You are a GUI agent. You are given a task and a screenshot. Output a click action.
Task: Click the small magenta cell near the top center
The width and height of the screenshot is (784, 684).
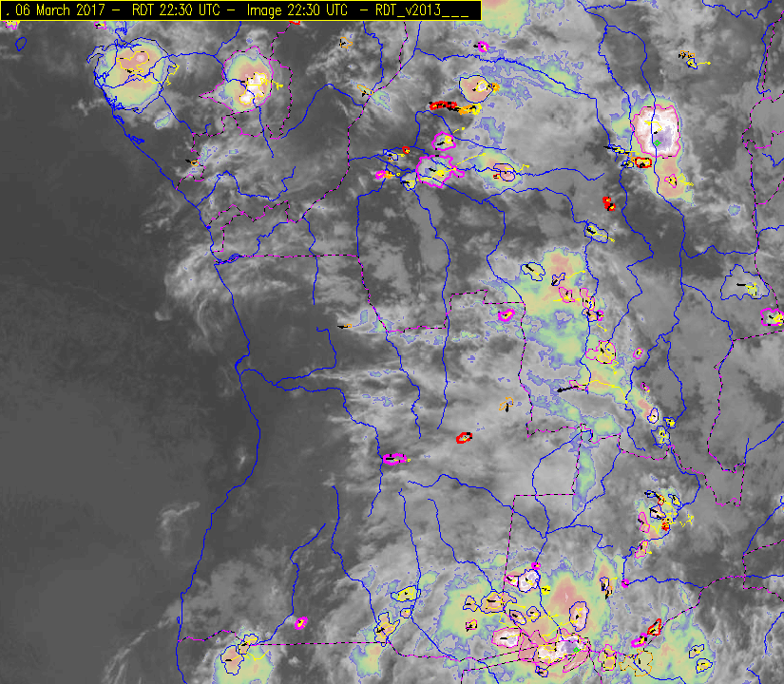482,46
